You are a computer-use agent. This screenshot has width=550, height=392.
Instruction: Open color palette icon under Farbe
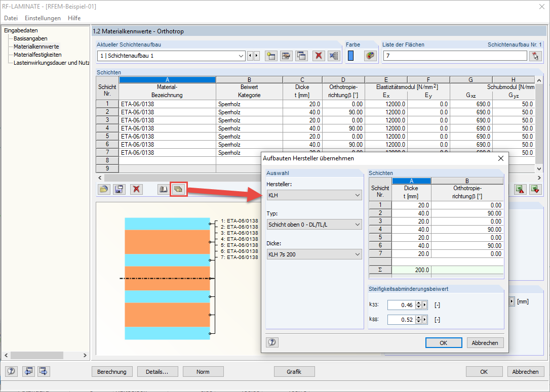(370, 56)
